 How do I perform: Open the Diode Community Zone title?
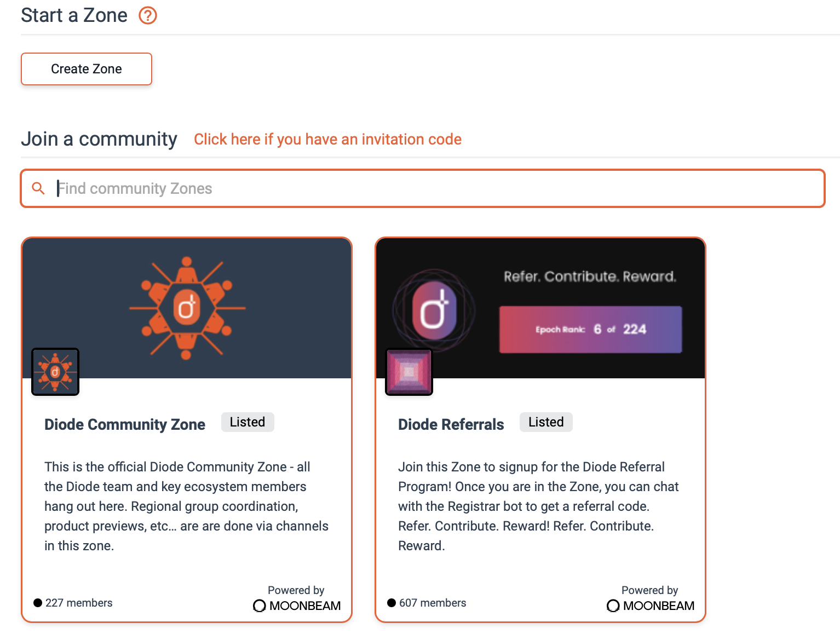[125, 424]
